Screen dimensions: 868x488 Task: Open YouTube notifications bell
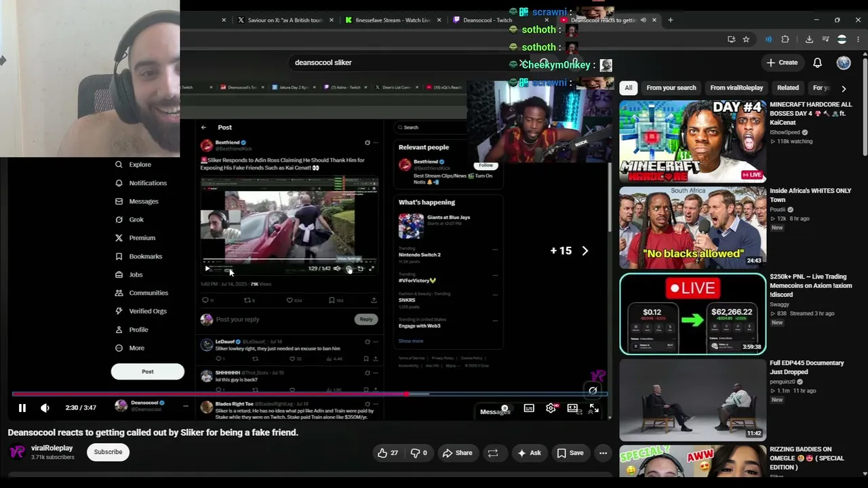point(817,62)
